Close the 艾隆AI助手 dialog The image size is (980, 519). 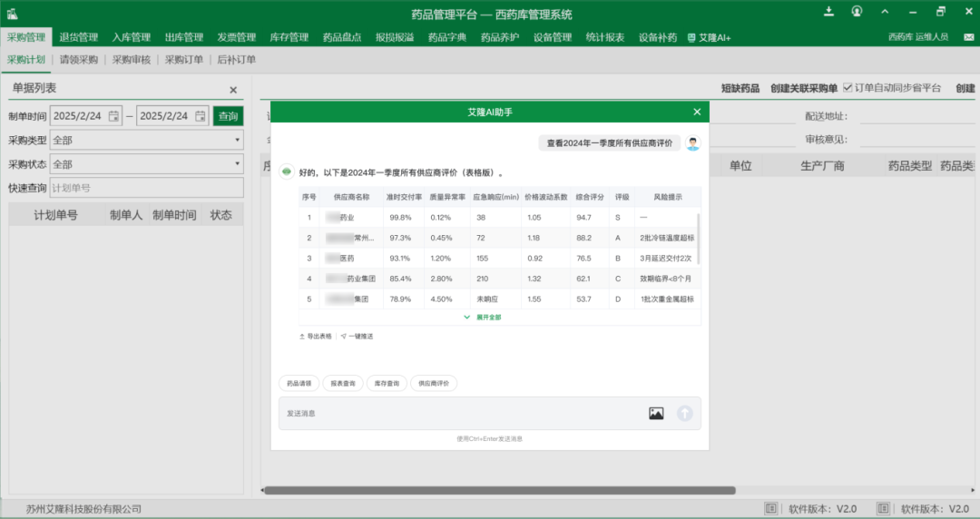point(697,112)
